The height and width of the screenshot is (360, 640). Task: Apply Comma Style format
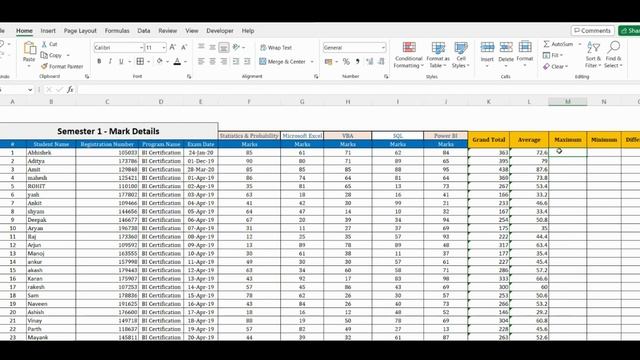pos(358,62)
